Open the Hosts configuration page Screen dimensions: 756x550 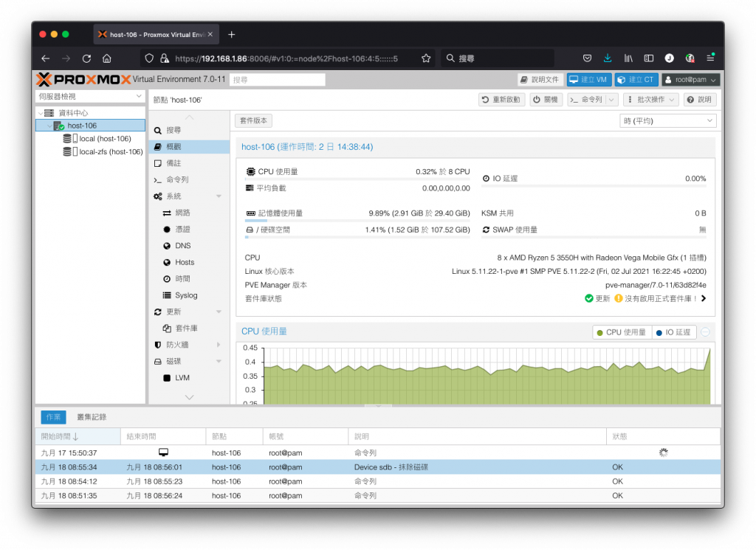189,262
